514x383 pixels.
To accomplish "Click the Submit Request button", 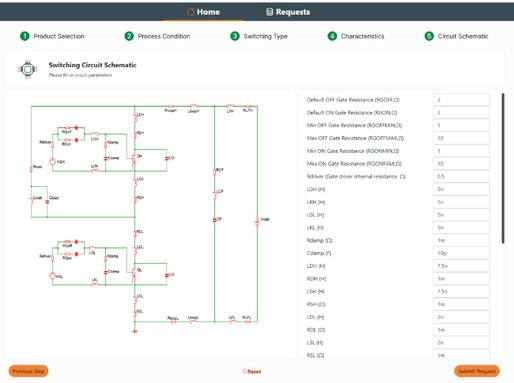I will [477, 371].
